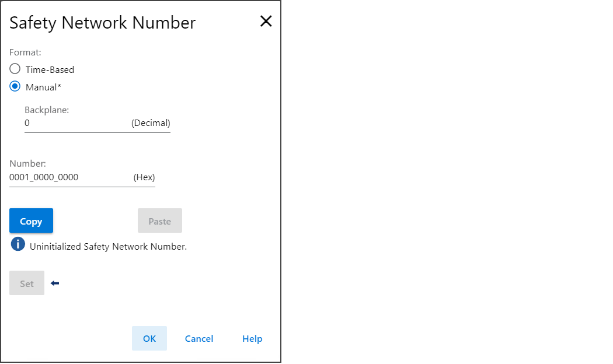Click the Manual* label text
The image size is (613, 364).
43,87
